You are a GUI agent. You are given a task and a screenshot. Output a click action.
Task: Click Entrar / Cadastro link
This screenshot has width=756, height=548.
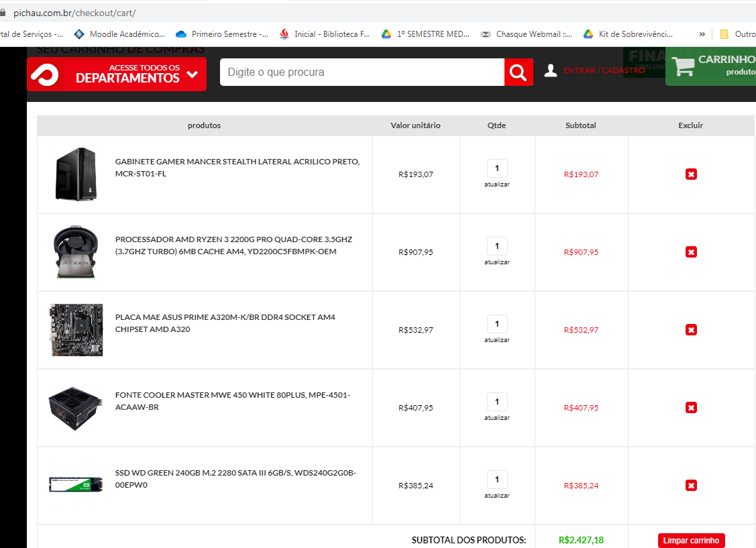tap(604, 70)
